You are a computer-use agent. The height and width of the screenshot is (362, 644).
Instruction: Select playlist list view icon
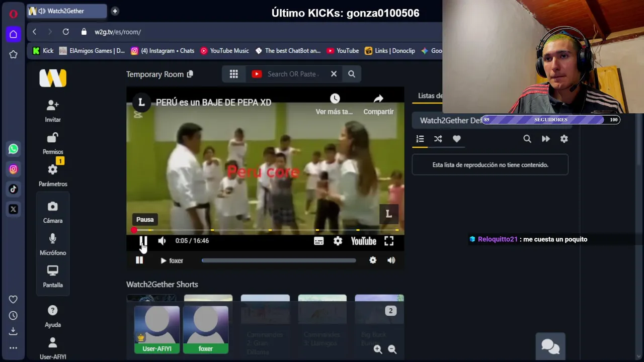click(420, 139)
